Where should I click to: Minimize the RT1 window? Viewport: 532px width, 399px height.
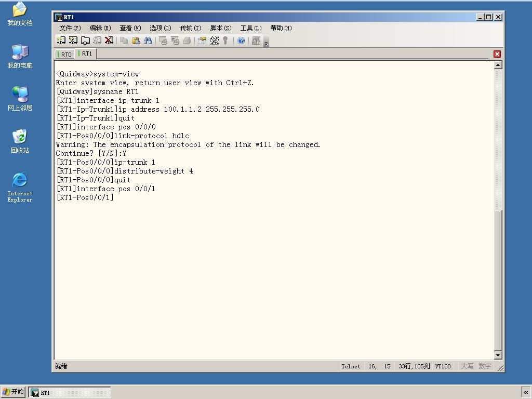tap(480, 17)
